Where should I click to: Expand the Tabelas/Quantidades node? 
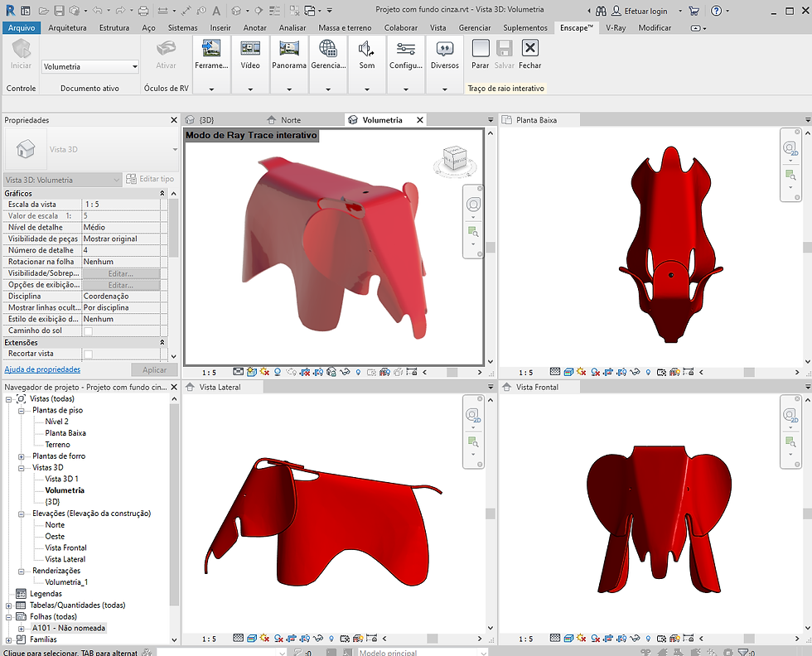pos(9,605)
